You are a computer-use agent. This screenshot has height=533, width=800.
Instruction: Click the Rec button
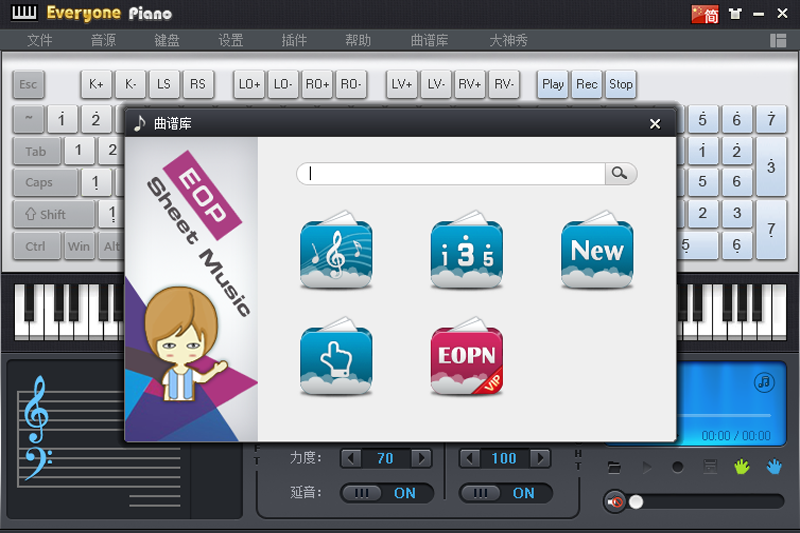coord(587,84)
